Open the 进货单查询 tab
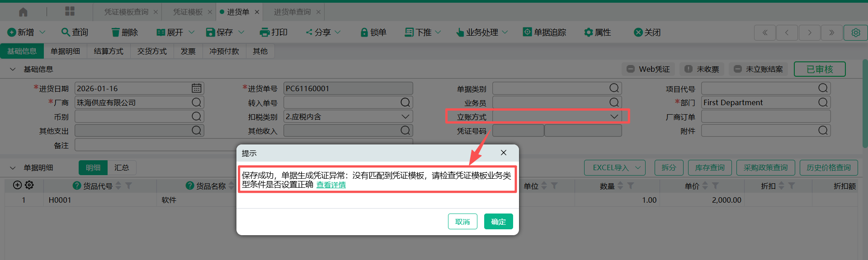This screenshot has width=868, height=260. [x=292, y=12]
